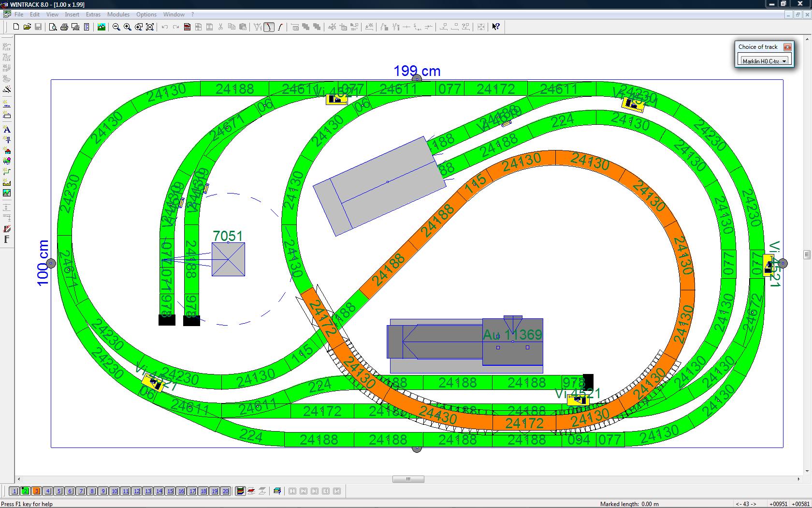Image resolution: width=812 pixels, height=508 pixels.
Task: Click the gray handle at left edge
Action: coord(51,264)
